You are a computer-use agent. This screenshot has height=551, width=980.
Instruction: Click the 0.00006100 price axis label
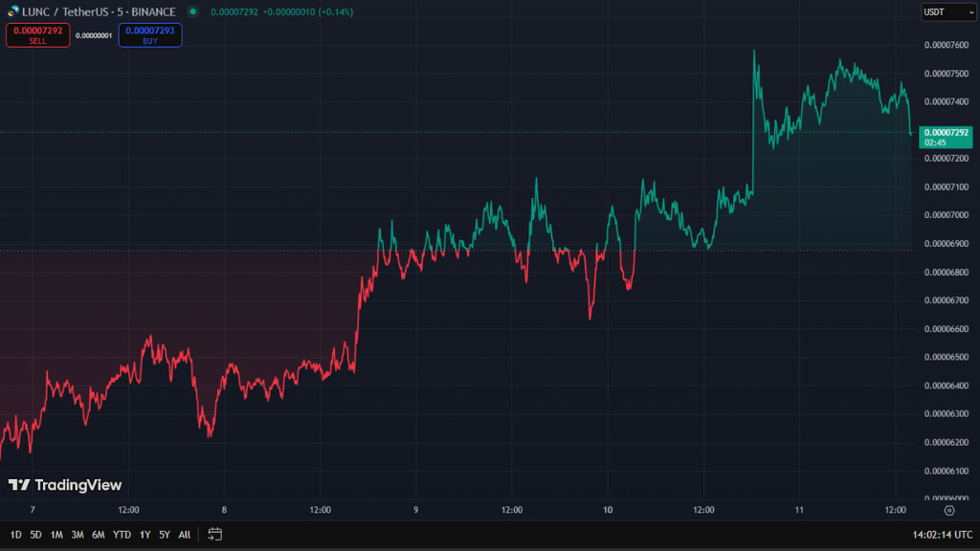pos(947,471)
